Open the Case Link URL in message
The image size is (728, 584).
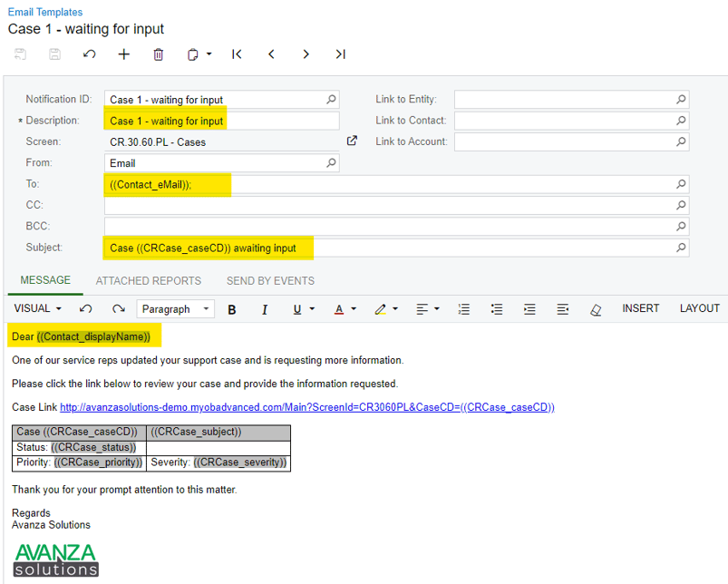pos(307,407)
